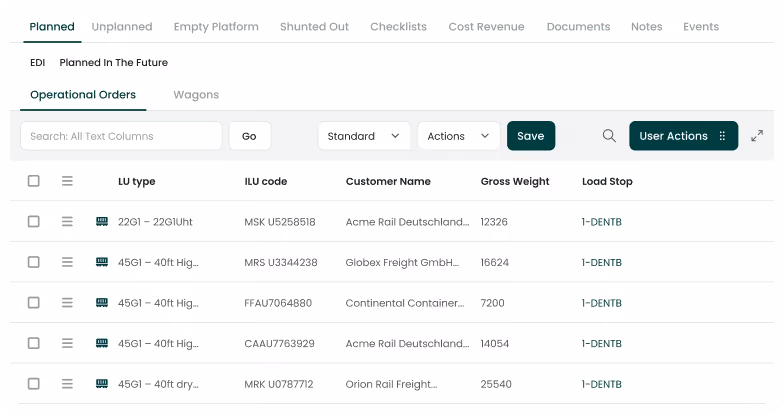
Task: Select gross weight value 25540
Action: 496,384
